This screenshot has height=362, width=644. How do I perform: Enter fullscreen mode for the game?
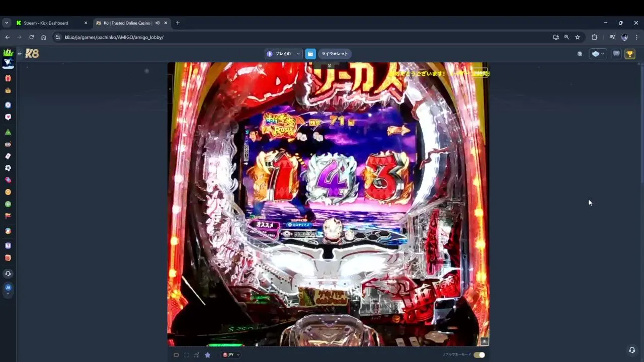pyautogui.click(x=187, y=355)
